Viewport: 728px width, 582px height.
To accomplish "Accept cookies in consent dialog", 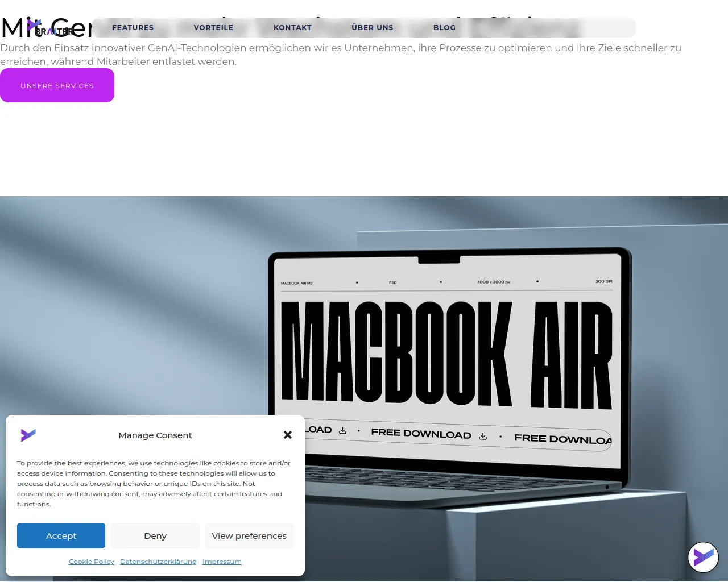I will (61, 535).
